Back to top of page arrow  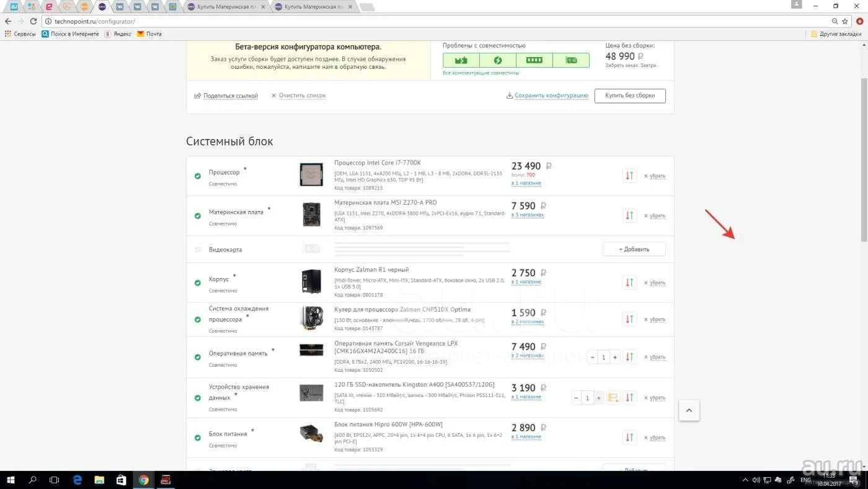click(x=689, y=410)
